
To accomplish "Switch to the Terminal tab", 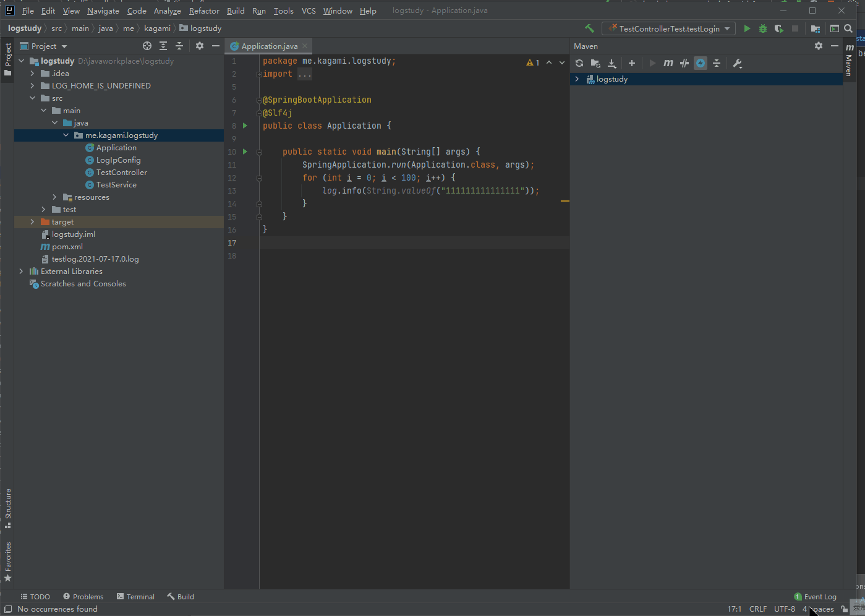I will [x=135, y=596].
